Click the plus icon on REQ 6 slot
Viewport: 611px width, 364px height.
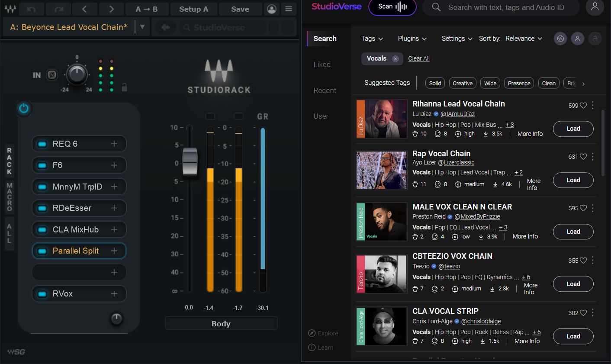114,144
